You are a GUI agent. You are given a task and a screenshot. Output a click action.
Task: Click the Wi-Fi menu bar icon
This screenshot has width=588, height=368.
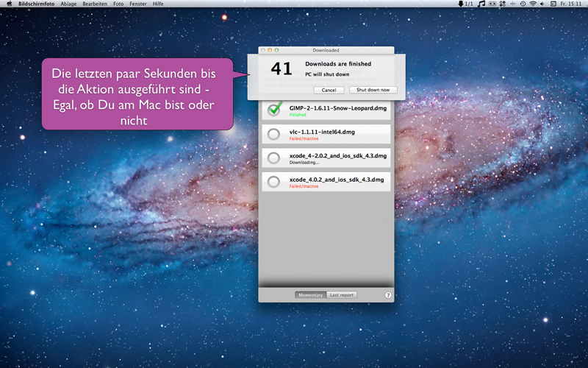pos(533,4)
